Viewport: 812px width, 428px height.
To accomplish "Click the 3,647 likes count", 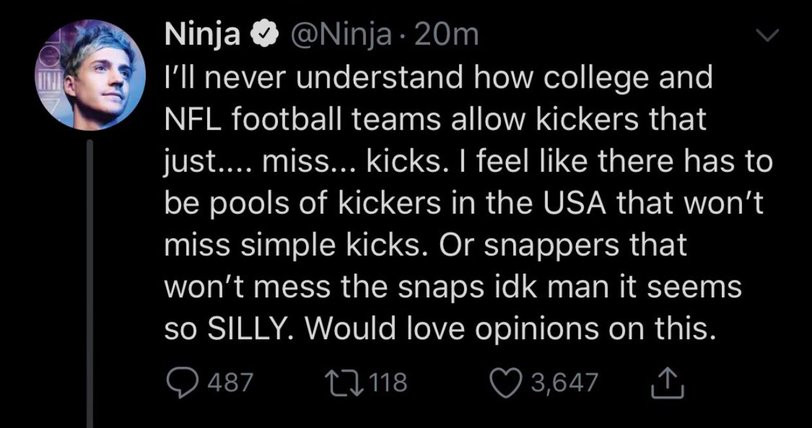I will coord(564,382).
